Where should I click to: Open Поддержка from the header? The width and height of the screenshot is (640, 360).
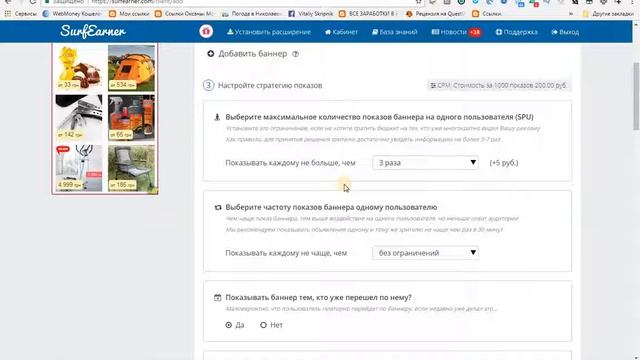click(x=516, y=32)
